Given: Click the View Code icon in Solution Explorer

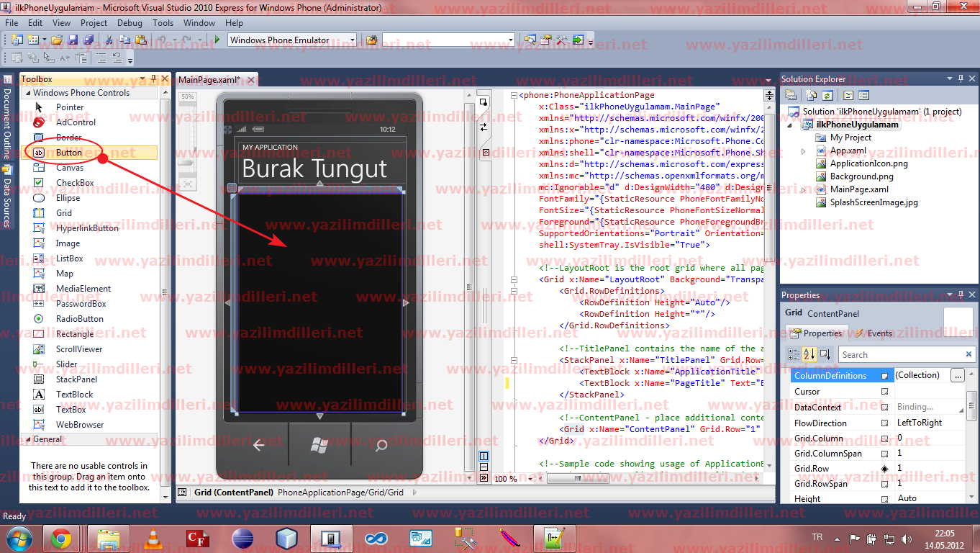Looking at the screenshot, I should click(848, 95).
